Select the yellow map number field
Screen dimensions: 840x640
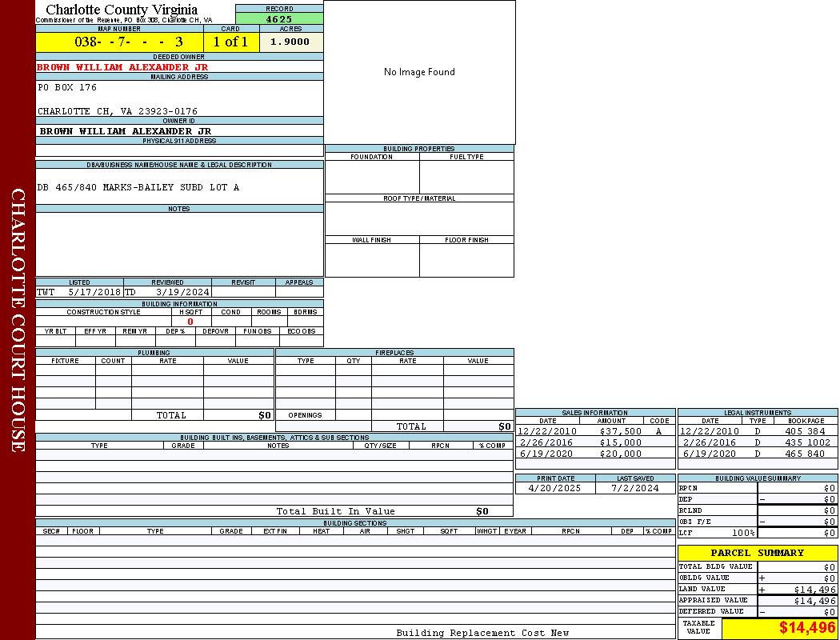click(119, 42)
